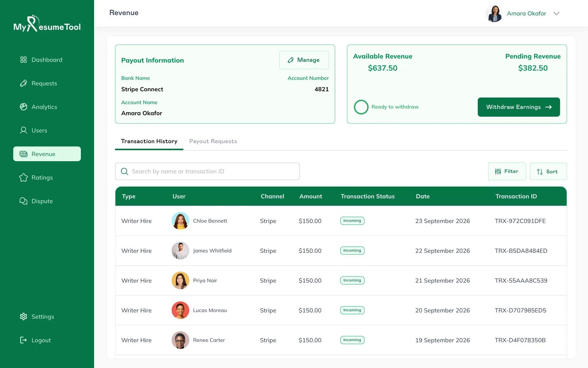The width and height of the screenshot is (588, 368).
Task: Open Analytics via its pie chart icon
Action: (x=24, y=107)
